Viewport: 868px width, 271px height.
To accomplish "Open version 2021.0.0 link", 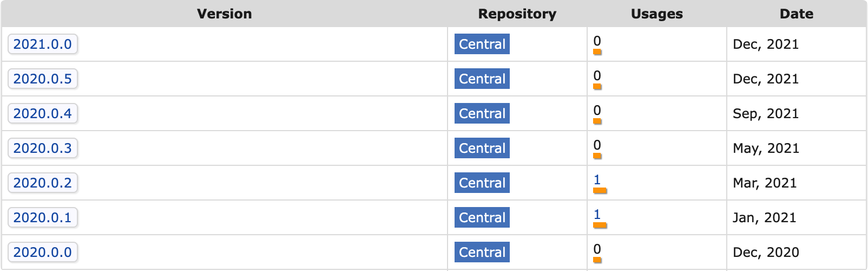I will (x=42, y=44).
